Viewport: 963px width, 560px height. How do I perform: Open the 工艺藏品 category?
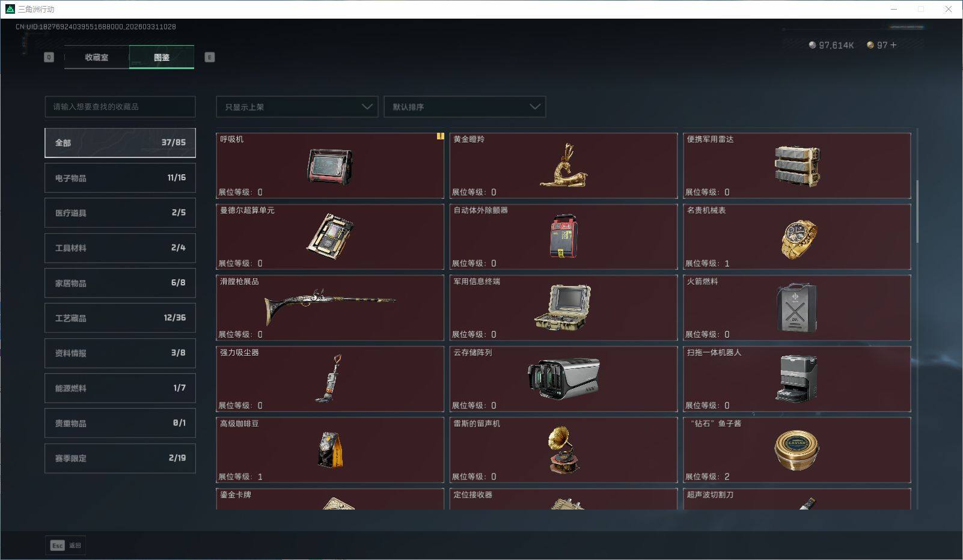120,318
